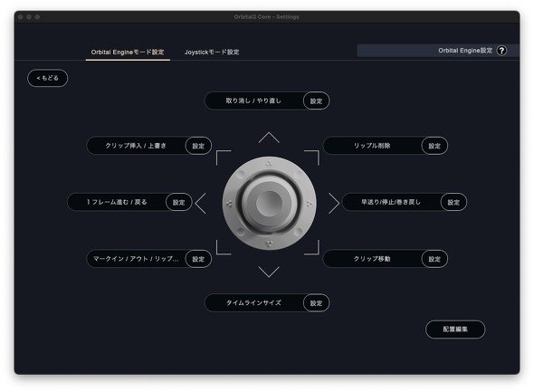
Task: Click 設定 next to クリップ挿入 / 上書き
Action: 198,146
